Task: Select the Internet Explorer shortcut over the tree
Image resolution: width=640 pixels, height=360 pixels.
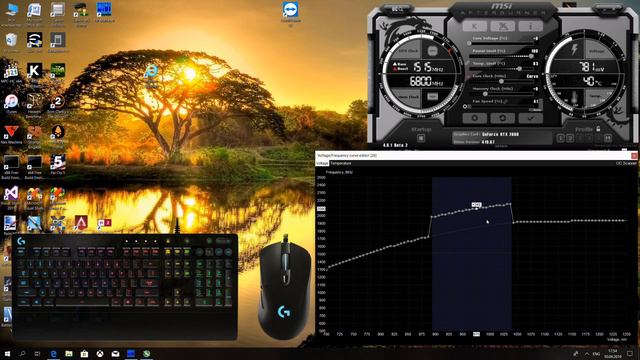Action: coord(151,76)
